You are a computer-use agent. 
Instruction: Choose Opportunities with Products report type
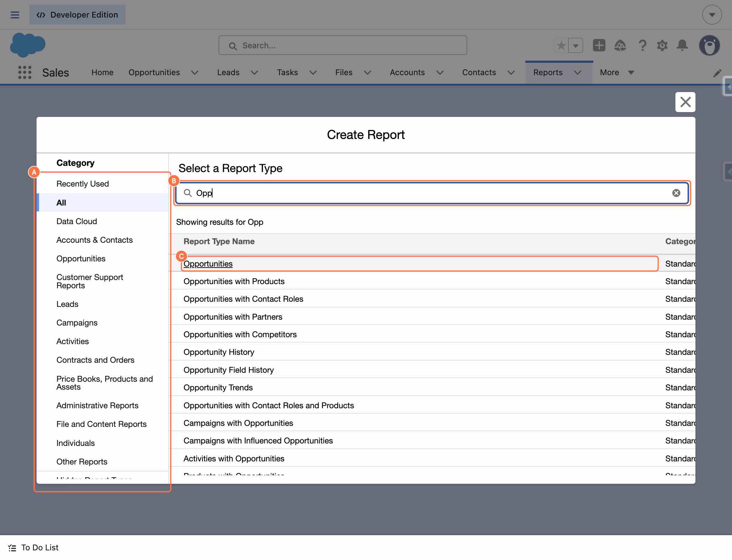pos(234,281)
